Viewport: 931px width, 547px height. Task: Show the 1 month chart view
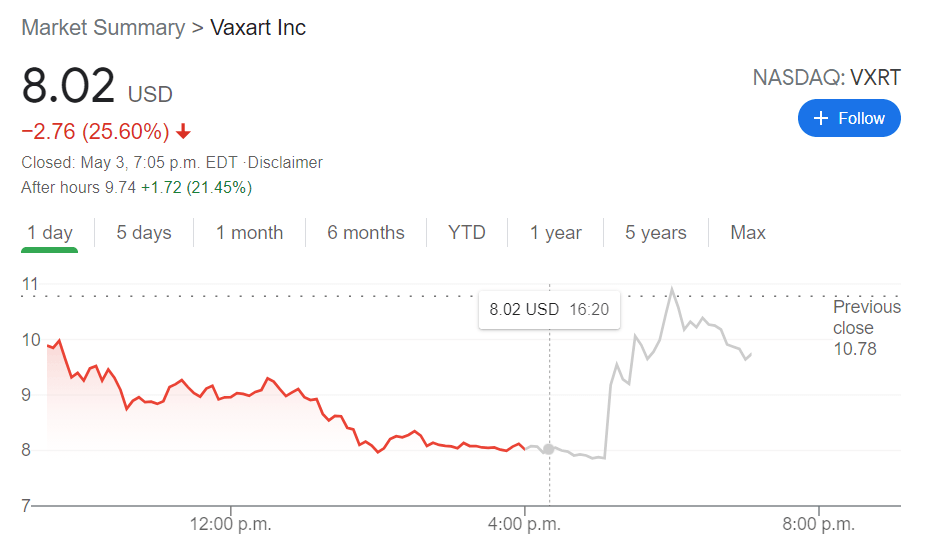250,233
